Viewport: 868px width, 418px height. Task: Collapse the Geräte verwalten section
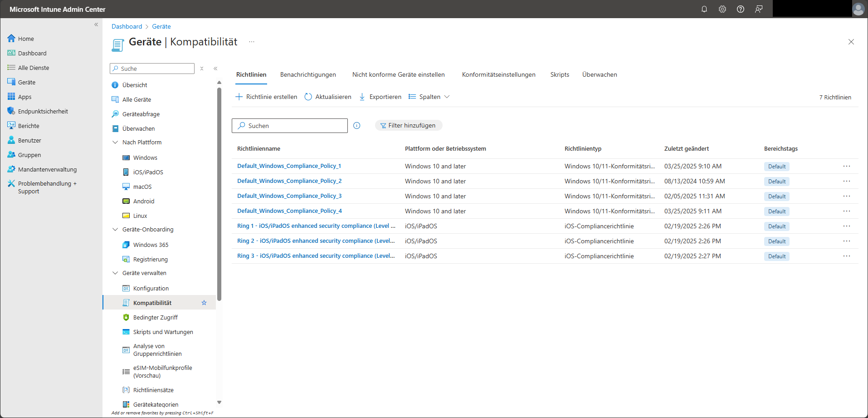click(115, 273)
